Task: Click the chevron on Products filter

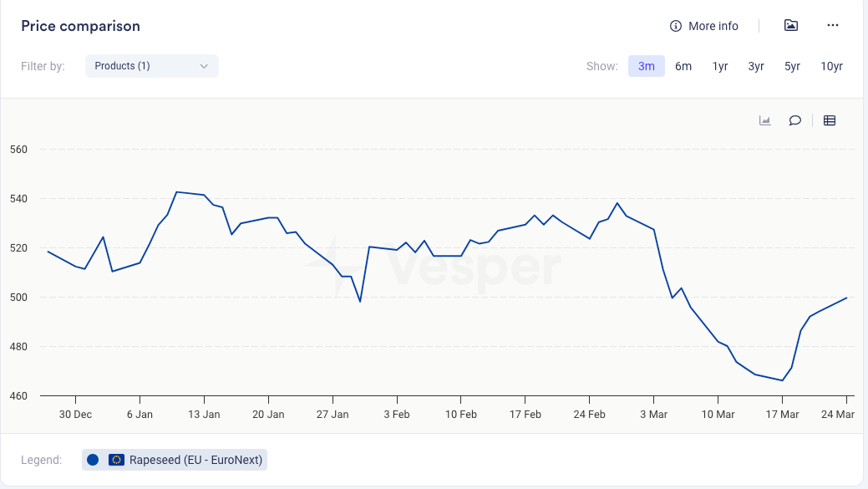Action: click(x=204, y=66)
